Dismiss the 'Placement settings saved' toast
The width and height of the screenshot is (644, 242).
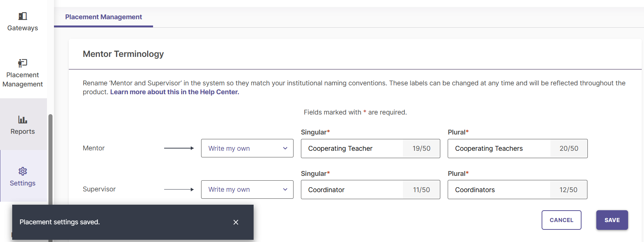click(236, 222)
